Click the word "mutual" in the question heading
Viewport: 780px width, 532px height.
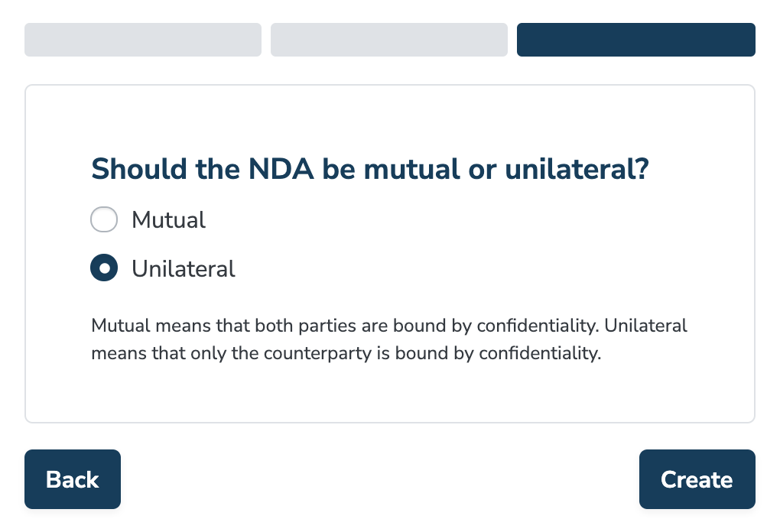(411, 169)
